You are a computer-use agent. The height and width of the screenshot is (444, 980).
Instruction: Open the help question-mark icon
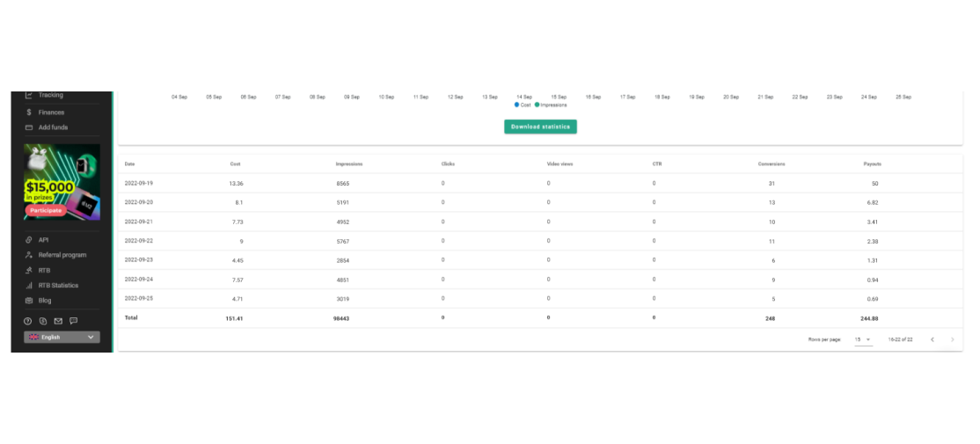click(27, 321)
